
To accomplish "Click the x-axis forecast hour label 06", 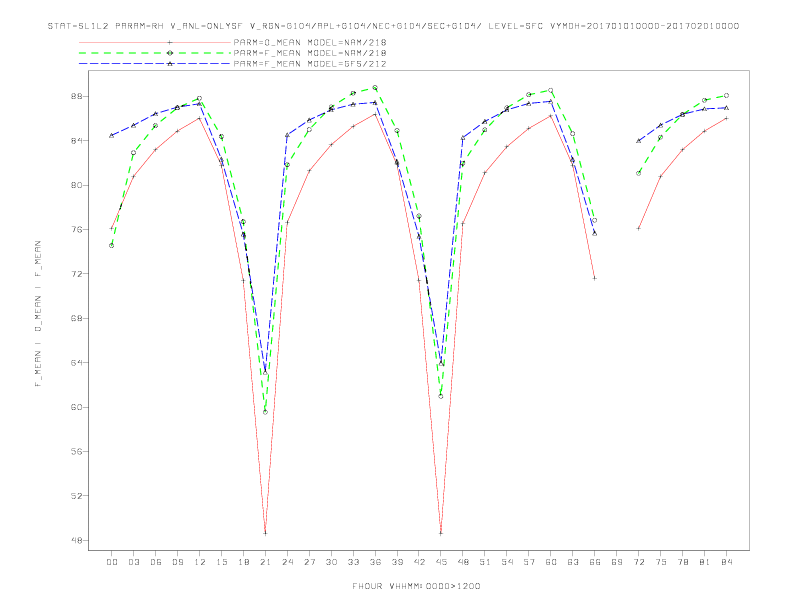I will tap(156, 562).
